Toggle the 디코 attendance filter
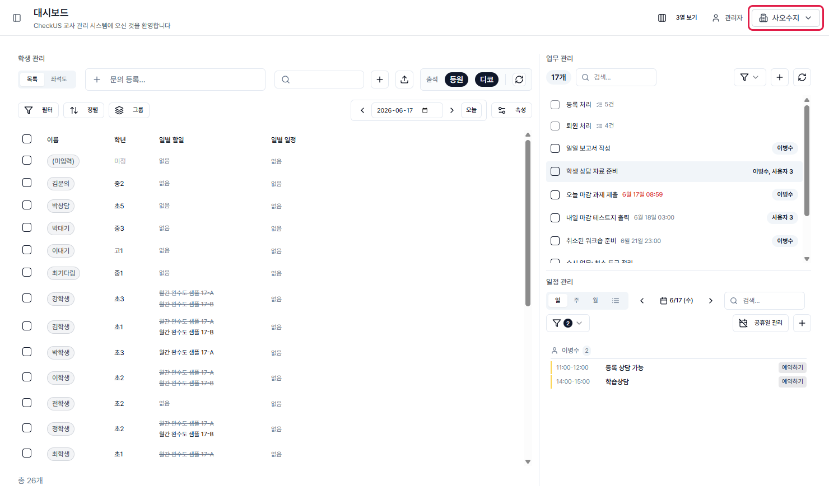This screenshot has width=829, height=504. coord(487,80)
